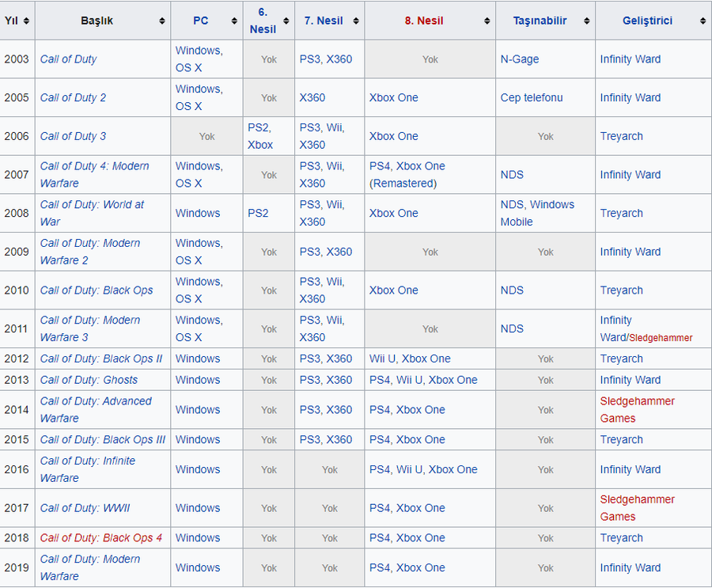Open Sledgehammer Games link in 2014 row

[x=637, y=410]
